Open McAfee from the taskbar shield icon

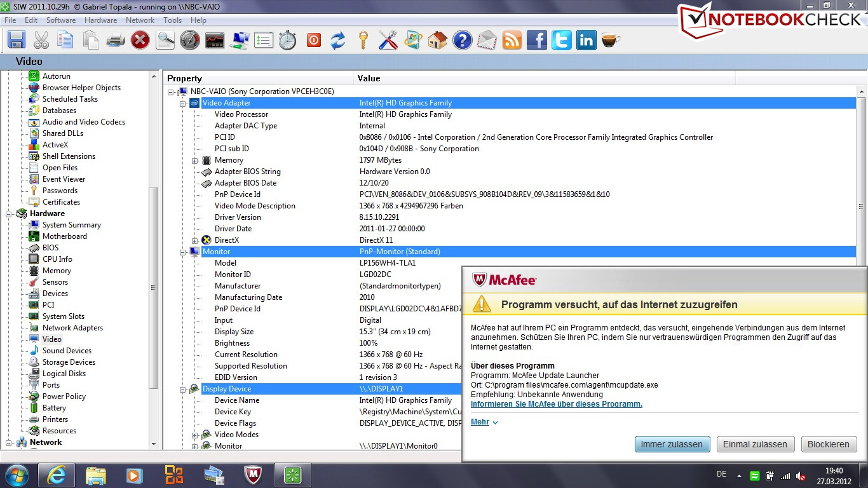coord(254,475)
